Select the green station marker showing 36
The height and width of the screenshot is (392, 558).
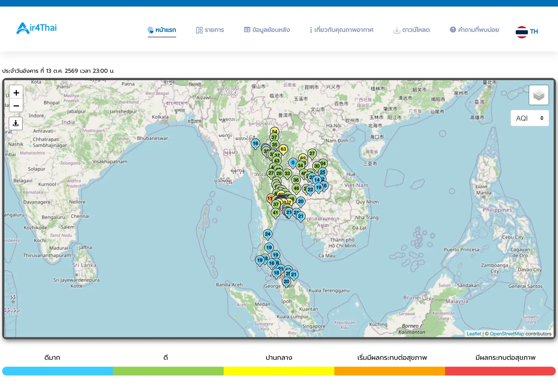[296, 180]
